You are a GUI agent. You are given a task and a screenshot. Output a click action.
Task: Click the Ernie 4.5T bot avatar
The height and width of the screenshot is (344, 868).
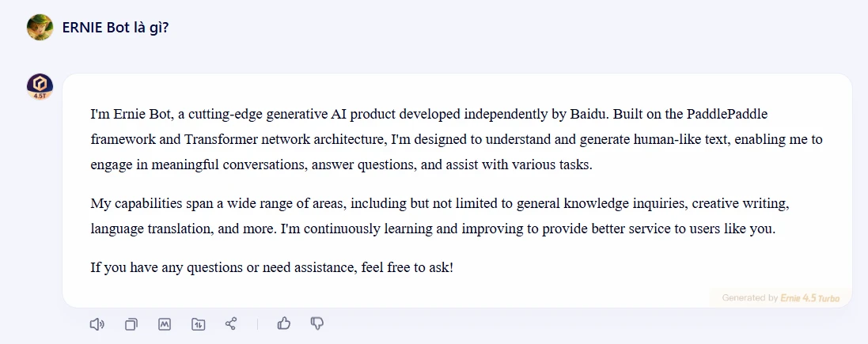tap(40, 86)
